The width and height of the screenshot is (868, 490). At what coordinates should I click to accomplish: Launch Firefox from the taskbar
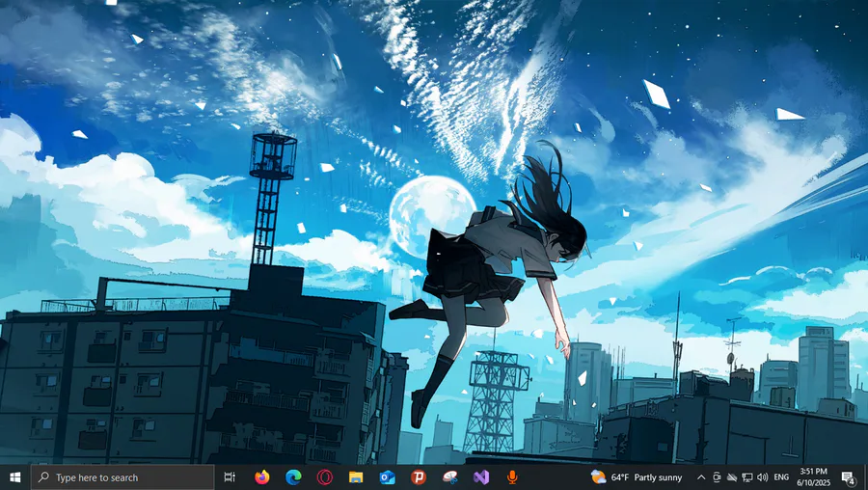click(261, 477)
